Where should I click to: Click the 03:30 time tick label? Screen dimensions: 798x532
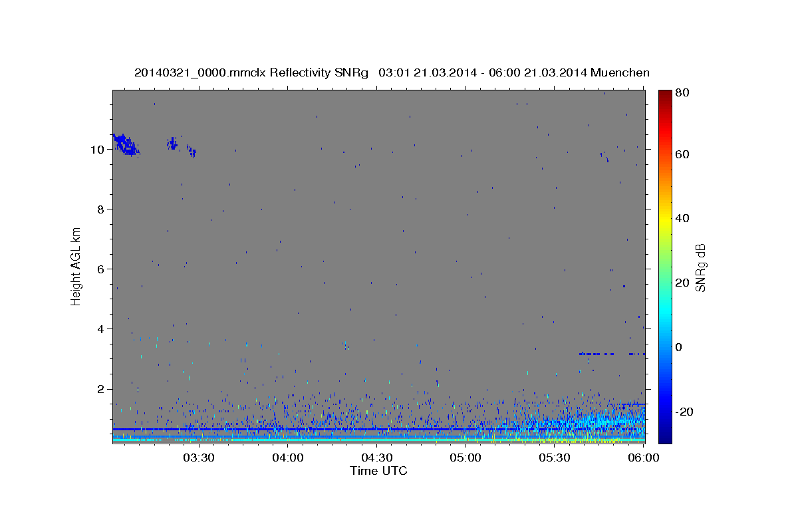[199, 458]
